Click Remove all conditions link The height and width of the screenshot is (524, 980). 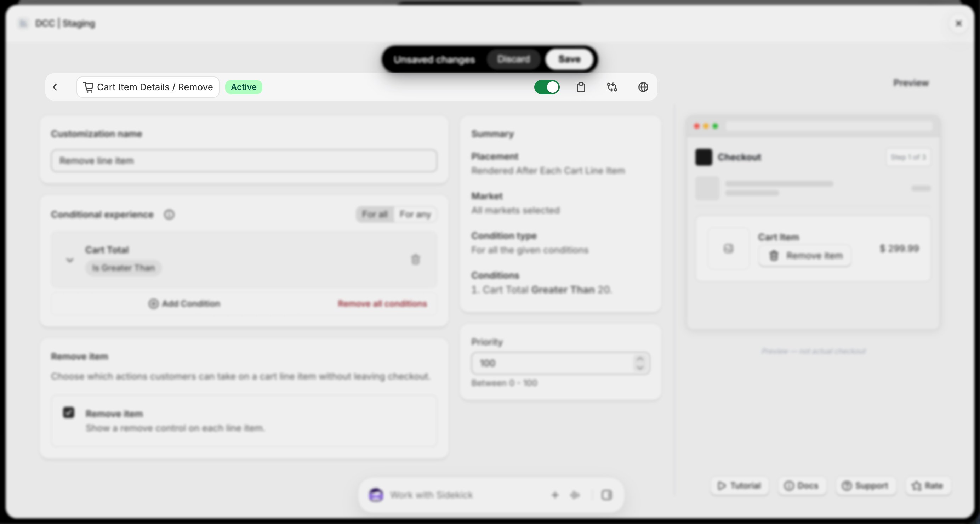tap(382, 304)
